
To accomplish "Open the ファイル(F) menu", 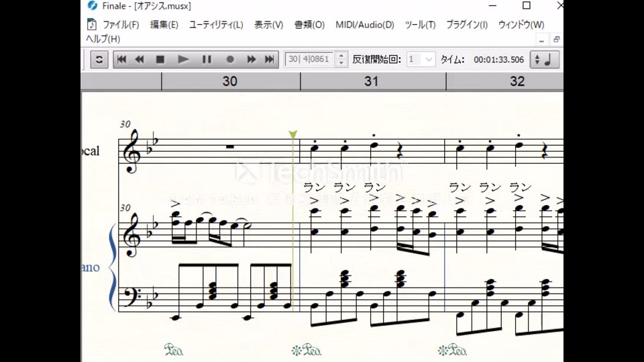I will pyautogui.click(x=121, y=25).
